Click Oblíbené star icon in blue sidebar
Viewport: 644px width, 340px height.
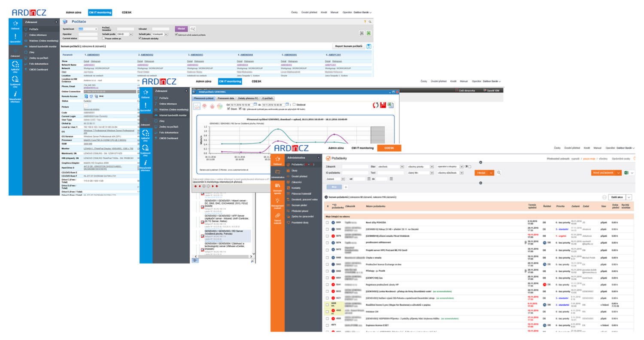tap(15, 24)
